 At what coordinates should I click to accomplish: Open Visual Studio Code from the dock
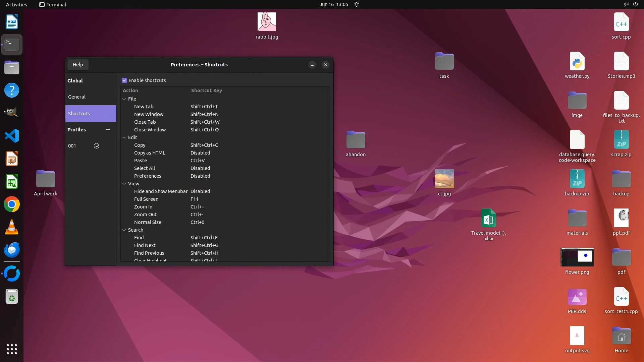coord(12,136)
